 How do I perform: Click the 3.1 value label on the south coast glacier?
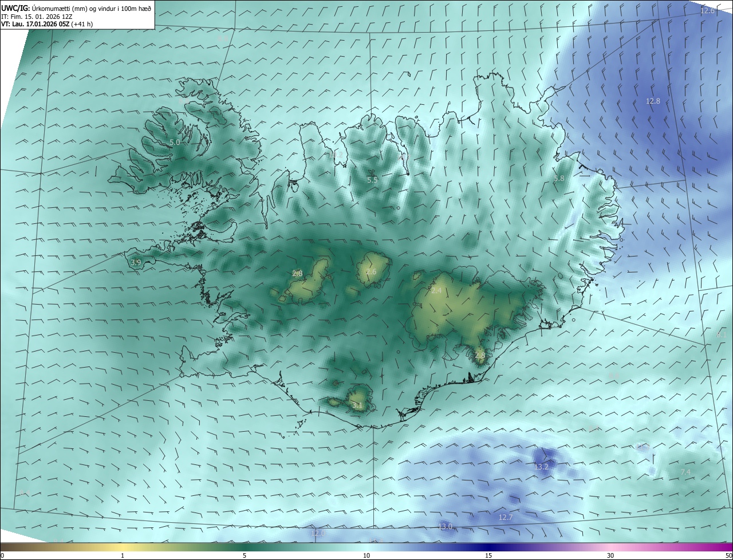tap(357, 405)
